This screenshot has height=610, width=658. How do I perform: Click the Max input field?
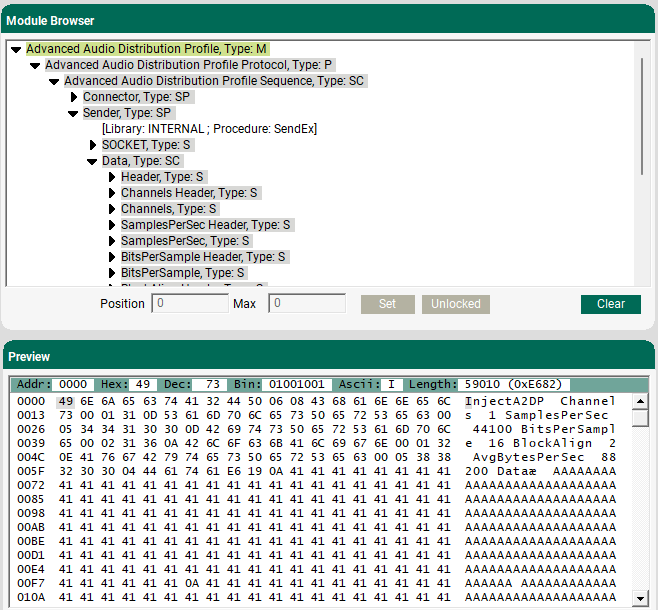click(307, 304)
